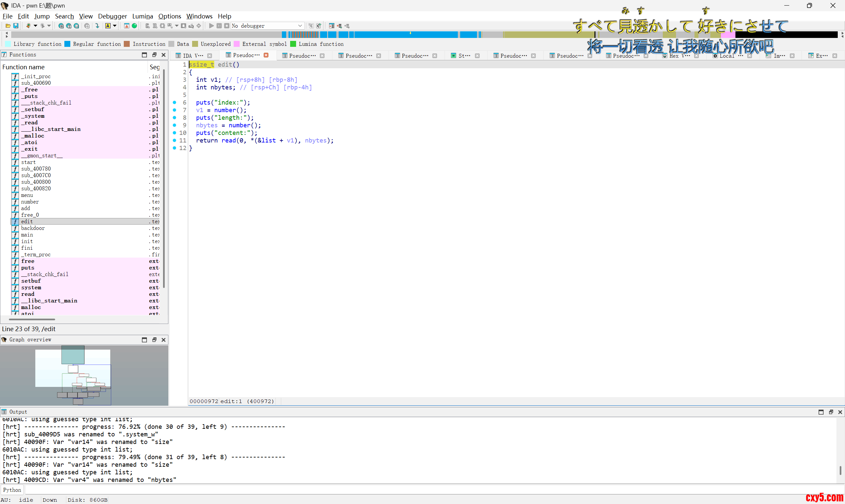Expand the jump back history arrow
Image resolution: width=845 pixels, height=504 pixels.
35,26
